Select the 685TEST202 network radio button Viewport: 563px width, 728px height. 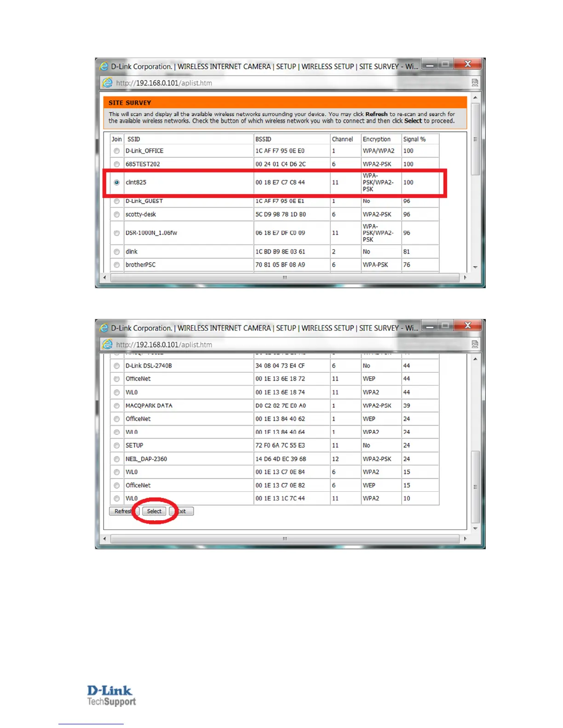point(117,164)
